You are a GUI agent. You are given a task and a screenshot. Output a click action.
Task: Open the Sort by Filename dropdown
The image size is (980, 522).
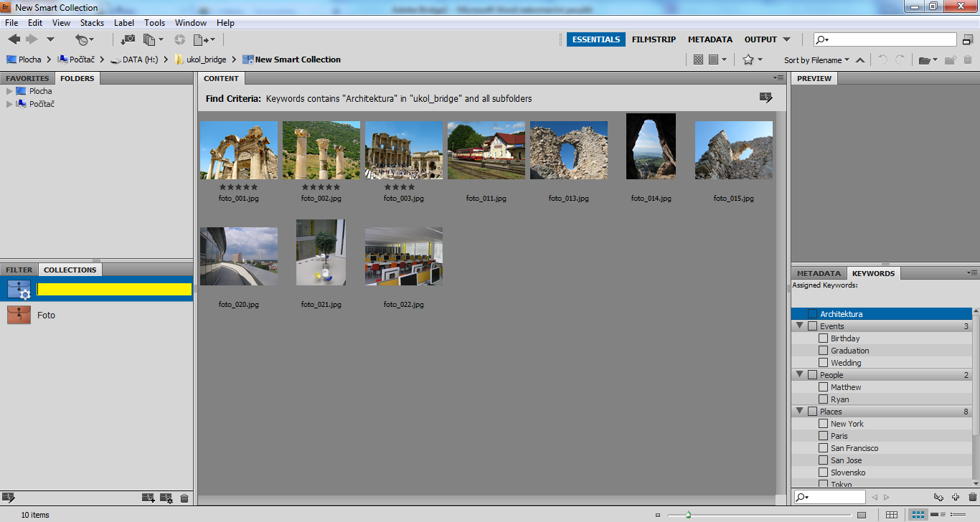816,60
